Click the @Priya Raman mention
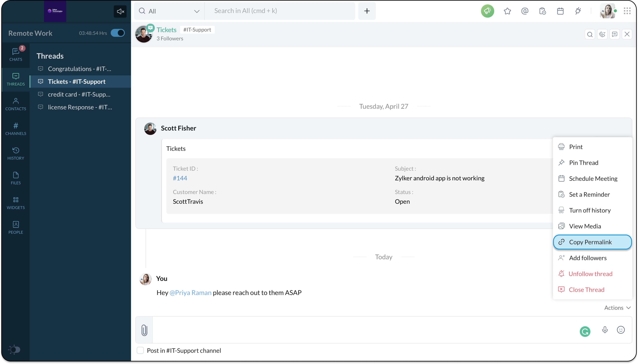Viewport: 638px width, 364px height. 190,292
